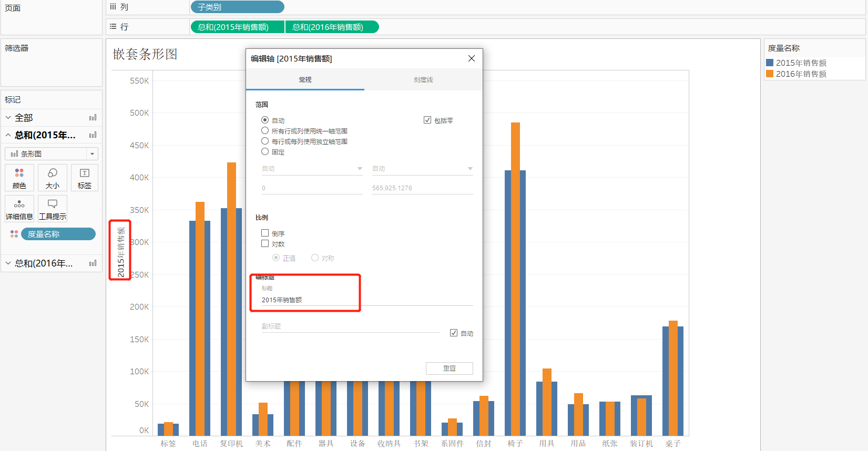Open the fixed start 自动 dropdown
The image size is (868, 451).
coord(312,169)
